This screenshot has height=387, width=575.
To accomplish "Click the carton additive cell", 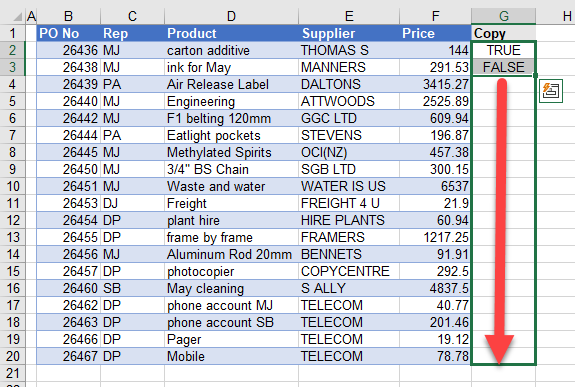I will tap(231, 50).
